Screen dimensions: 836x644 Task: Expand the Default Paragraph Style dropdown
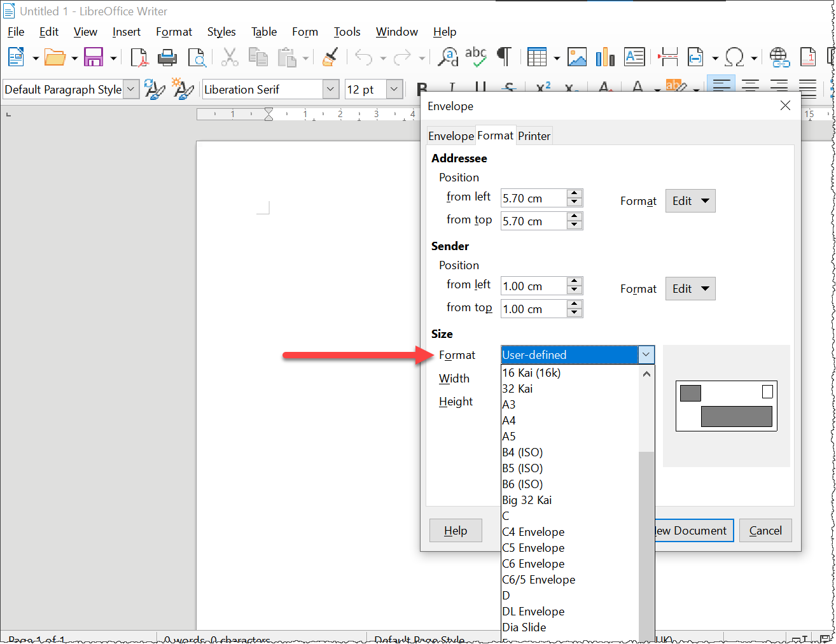[131, 90]
